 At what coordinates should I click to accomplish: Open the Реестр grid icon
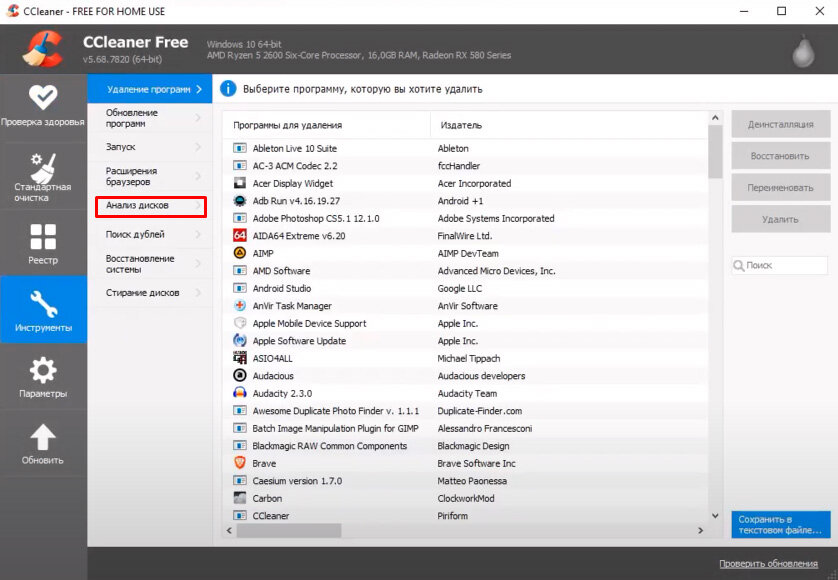tap(43, 237)
